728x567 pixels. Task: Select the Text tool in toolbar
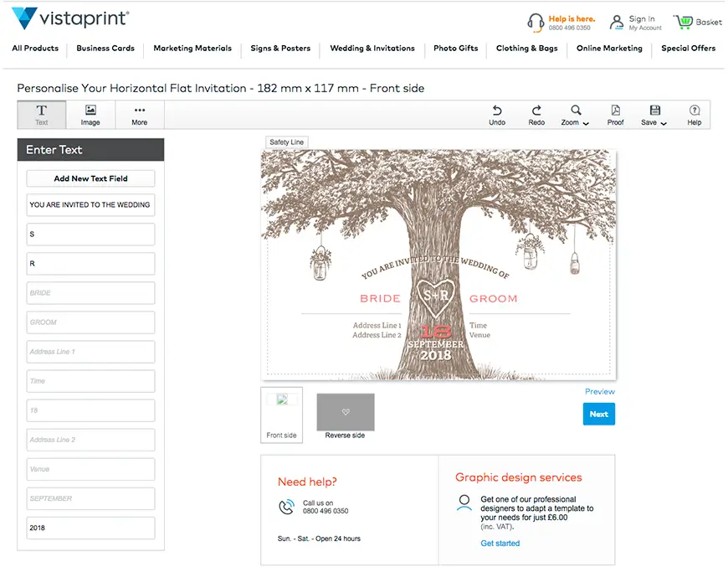[41, 115]
